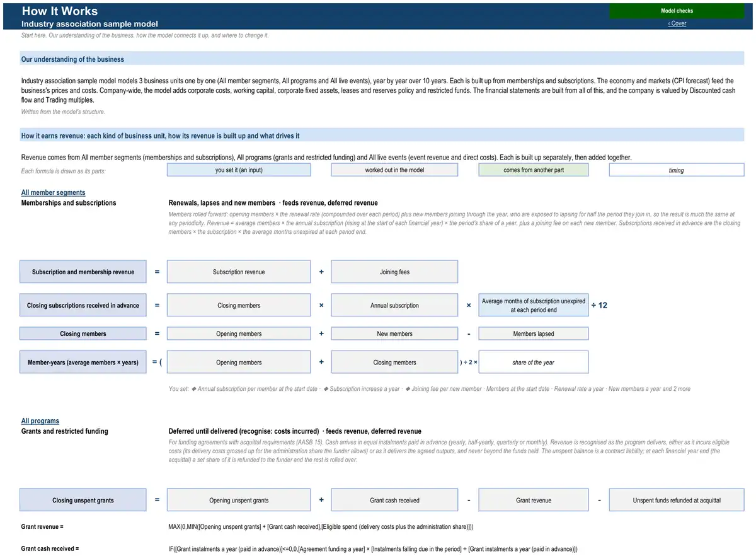Click the IF(...) grant cash received formula text

[x=373, y=549]
